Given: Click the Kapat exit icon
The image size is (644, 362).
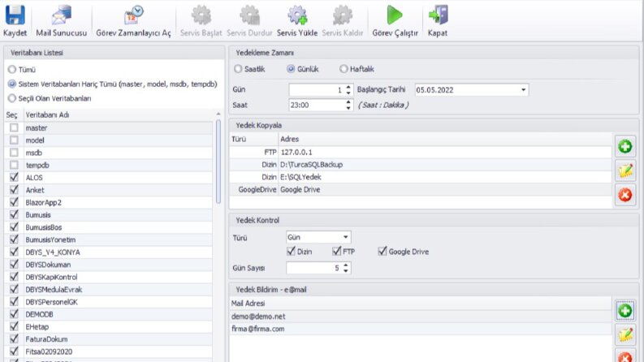Looking at the screenshot, I should pos(438,15).
